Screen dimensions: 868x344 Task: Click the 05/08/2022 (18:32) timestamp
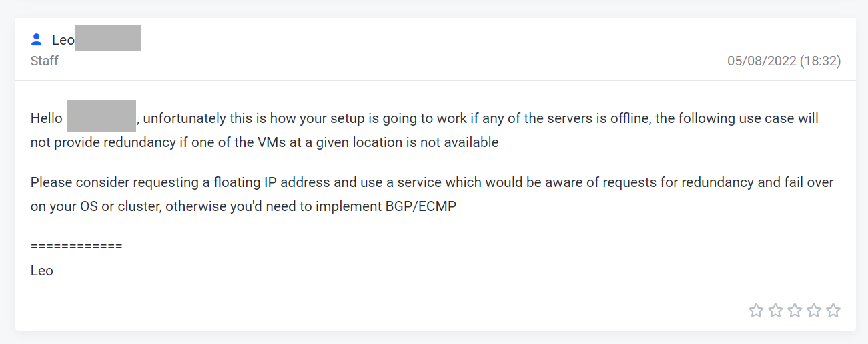784,61
